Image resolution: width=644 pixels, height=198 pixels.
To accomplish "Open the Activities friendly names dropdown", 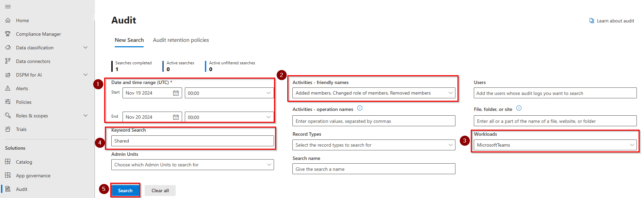I will 373,93.
